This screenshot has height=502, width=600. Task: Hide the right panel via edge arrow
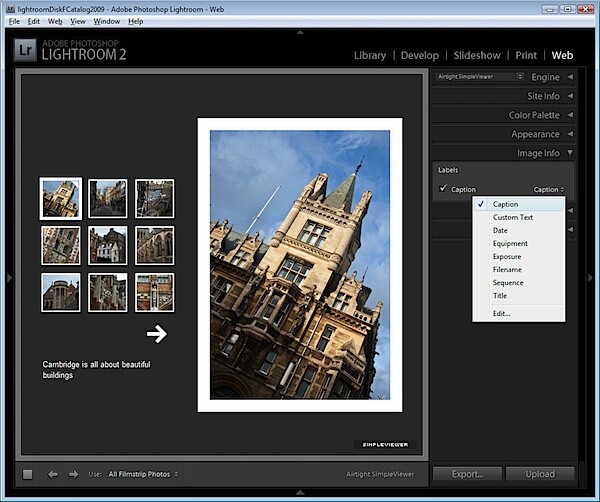coord(591,277)
